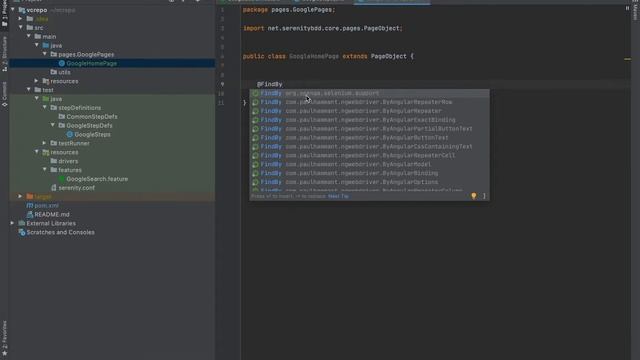640x360 pixels.
Task: Click the Scratches and Consoles icon
Action: (x=22, y=232)
